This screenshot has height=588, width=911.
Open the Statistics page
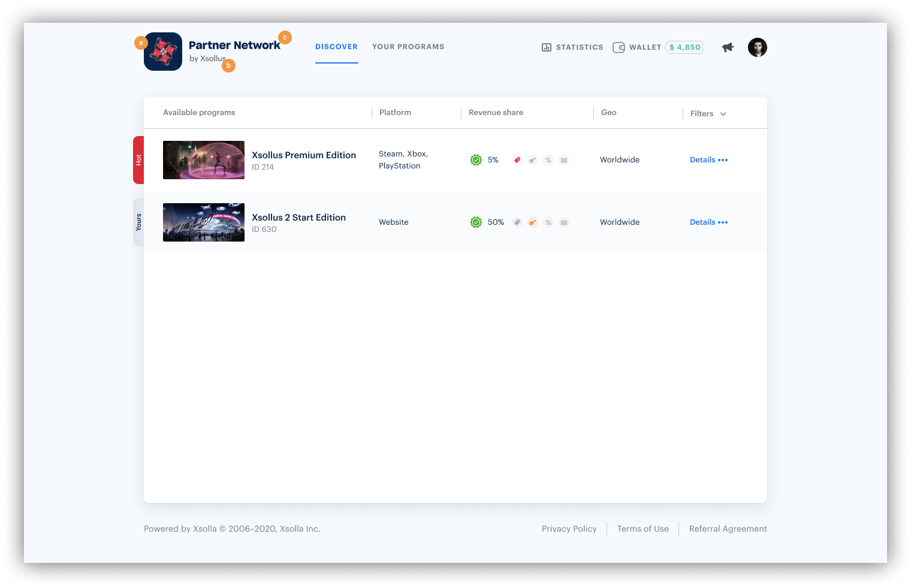click(572, 47)
